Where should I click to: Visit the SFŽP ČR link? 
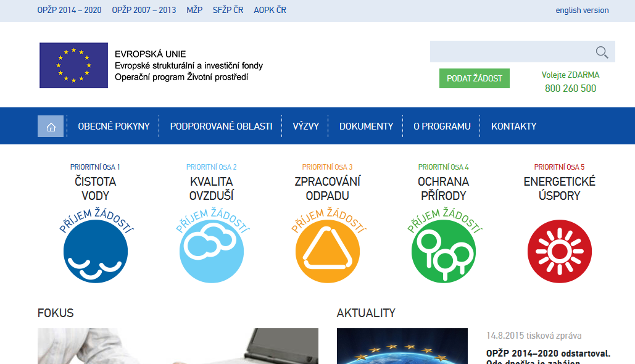tap(228, 10)
